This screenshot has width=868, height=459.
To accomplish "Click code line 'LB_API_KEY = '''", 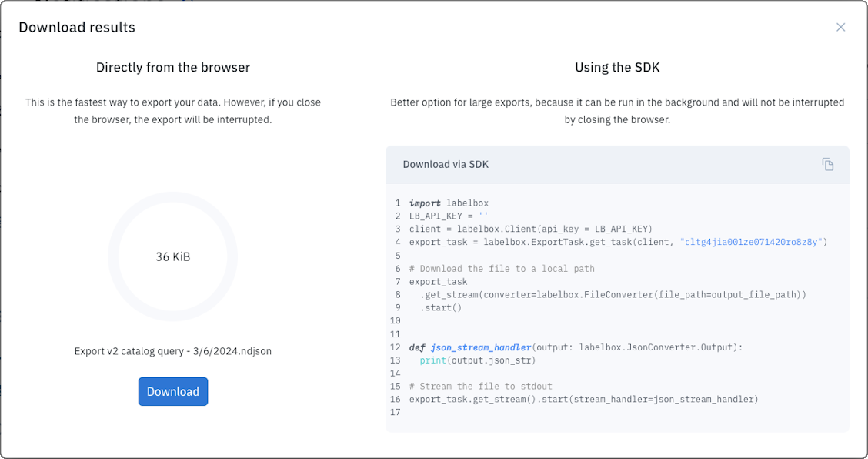I will 449,216.
